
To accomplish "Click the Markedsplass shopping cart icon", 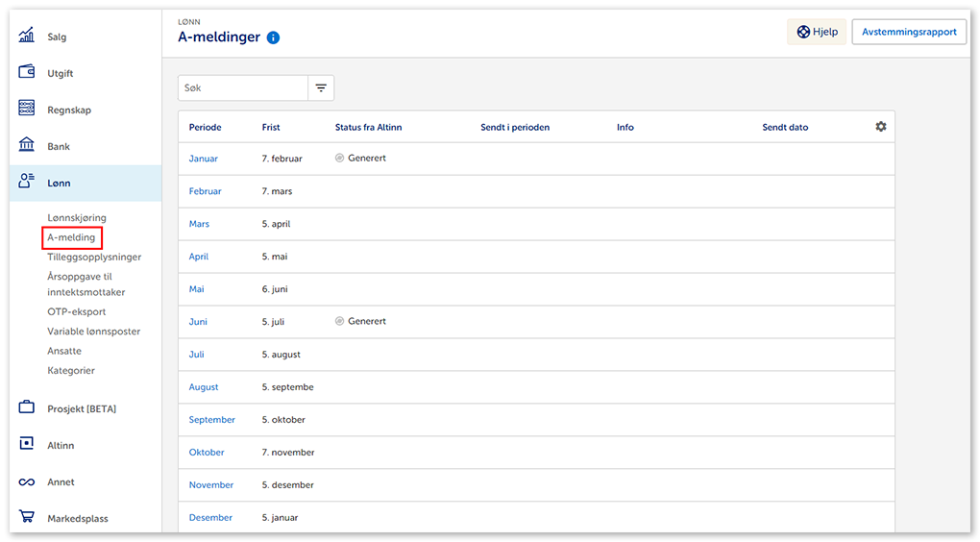I will coord(27,518).
